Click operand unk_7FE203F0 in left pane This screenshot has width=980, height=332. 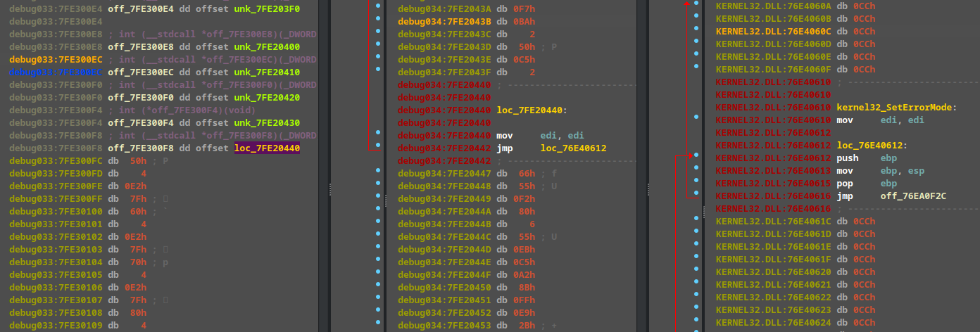[x=267, y=9]
